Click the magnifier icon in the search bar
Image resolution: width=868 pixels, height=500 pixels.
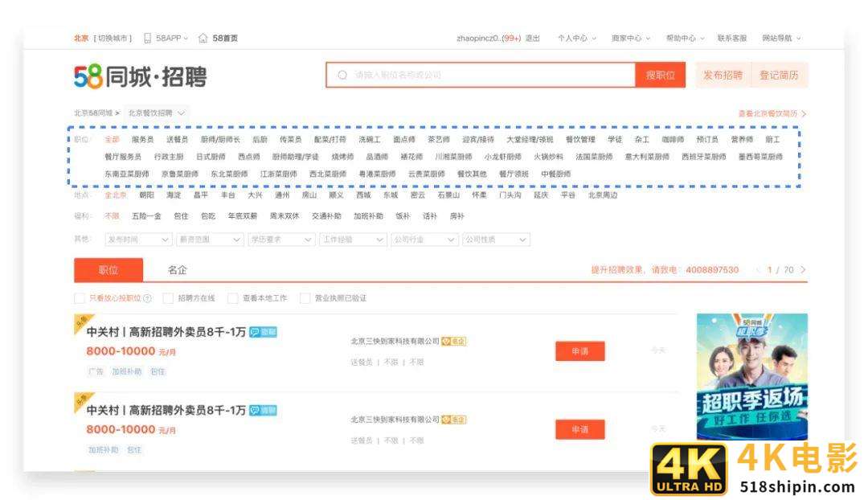[x=342, y=74]
